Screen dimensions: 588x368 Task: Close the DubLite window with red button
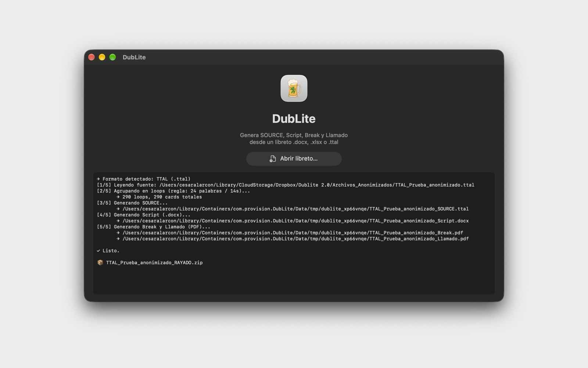tap(92, 57)
